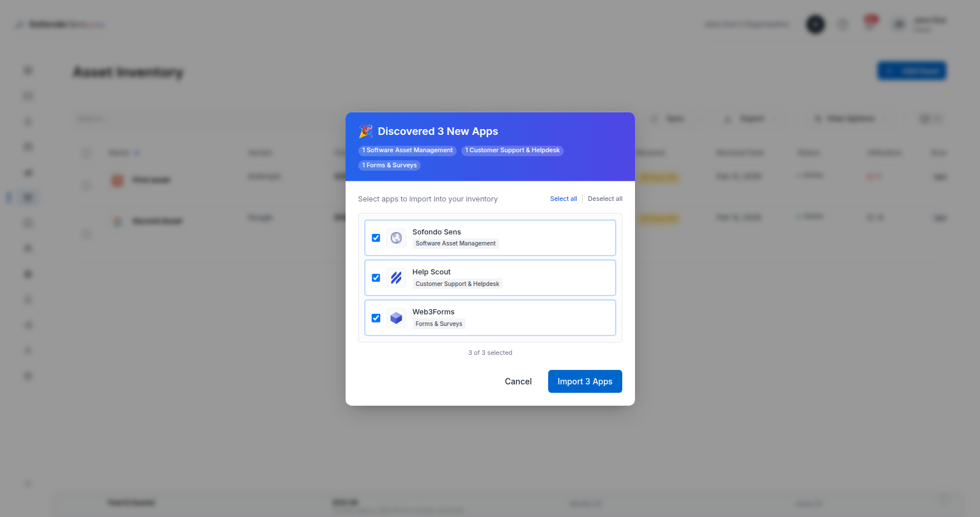This screenshot has height=517, width=980.
Task: Click the Sofondo Sens app name
Action: (436, 232)
